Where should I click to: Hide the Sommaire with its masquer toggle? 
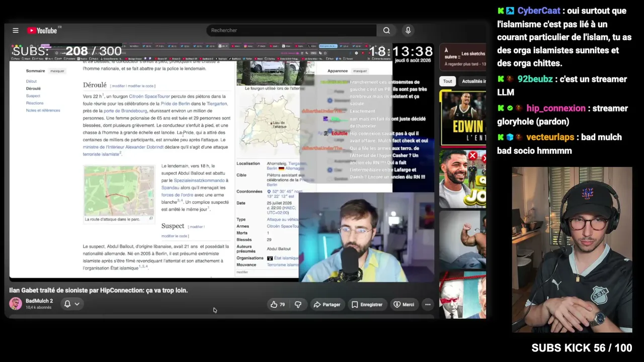tap(57, 71)
